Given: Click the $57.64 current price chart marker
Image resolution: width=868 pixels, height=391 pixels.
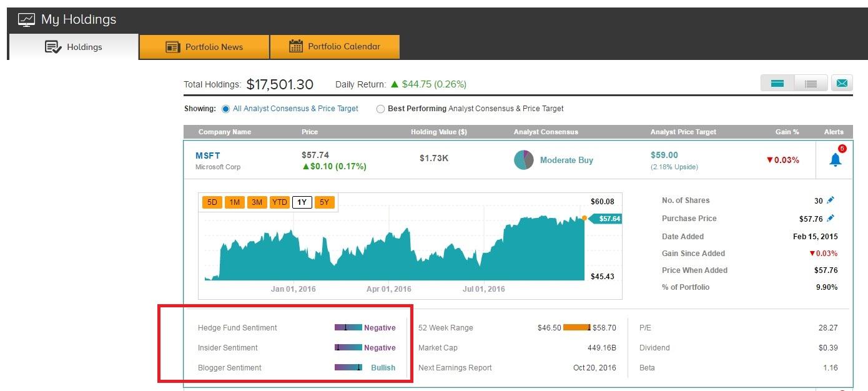Looking at the screenshot, I should [x=605, y=219].
